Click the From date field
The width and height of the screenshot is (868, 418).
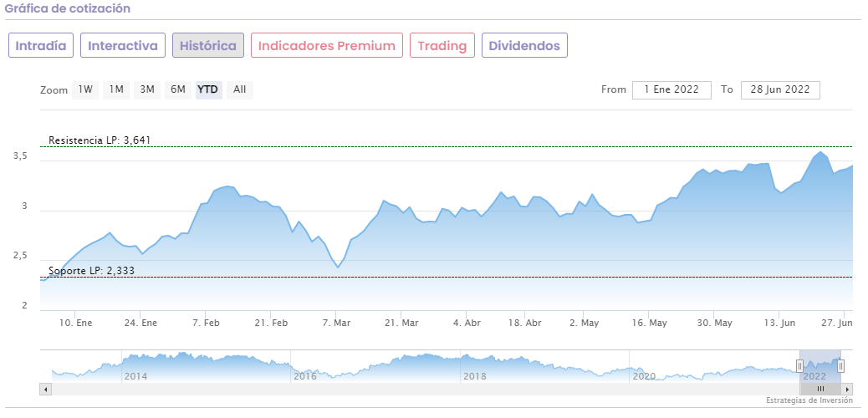point(671,89)
